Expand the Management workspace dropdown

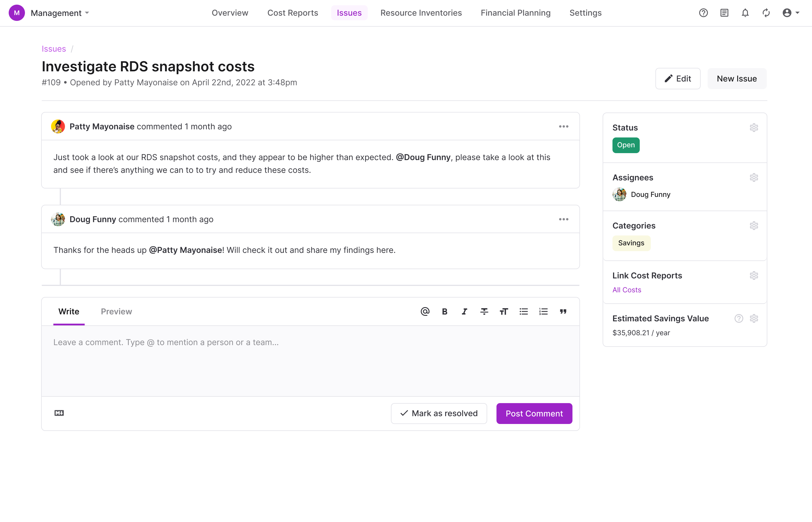(60, 13)
